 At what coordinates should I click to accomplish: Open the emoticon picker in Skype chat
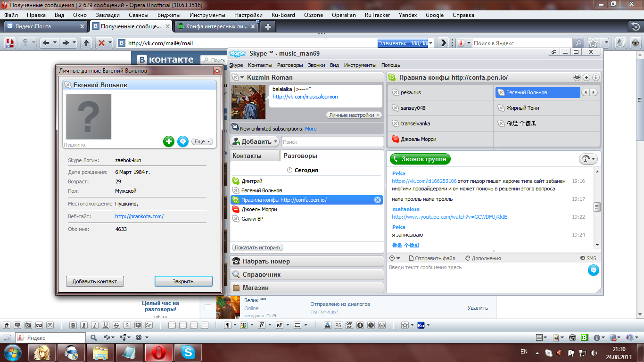coord(392,258)
